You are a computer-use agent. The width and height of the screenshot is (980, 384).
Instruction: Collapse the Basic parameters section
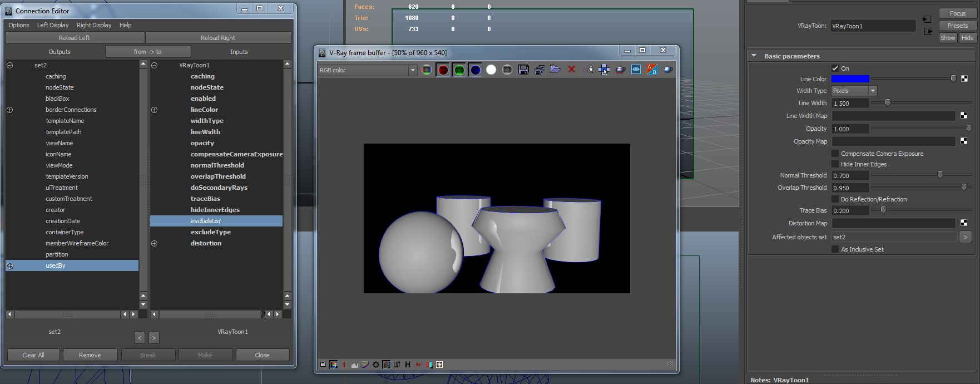point(754,56)
